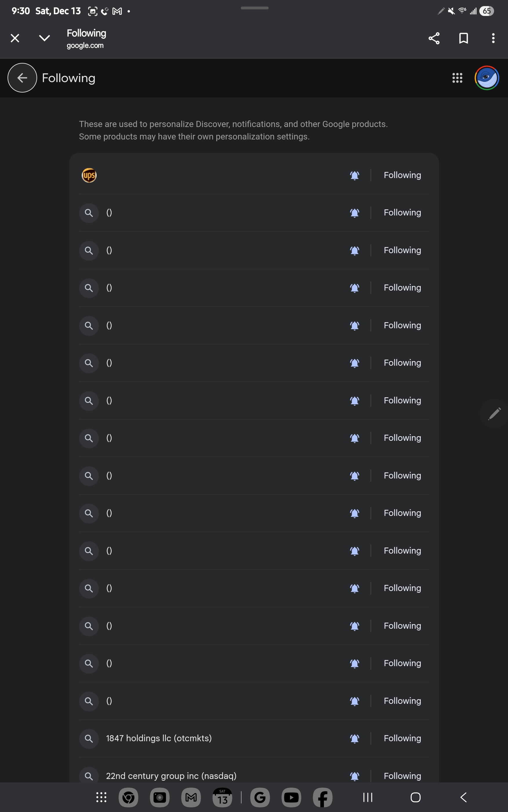Toggle notification bell for the UPS entry
508x812 pixels.
point(354,175)
